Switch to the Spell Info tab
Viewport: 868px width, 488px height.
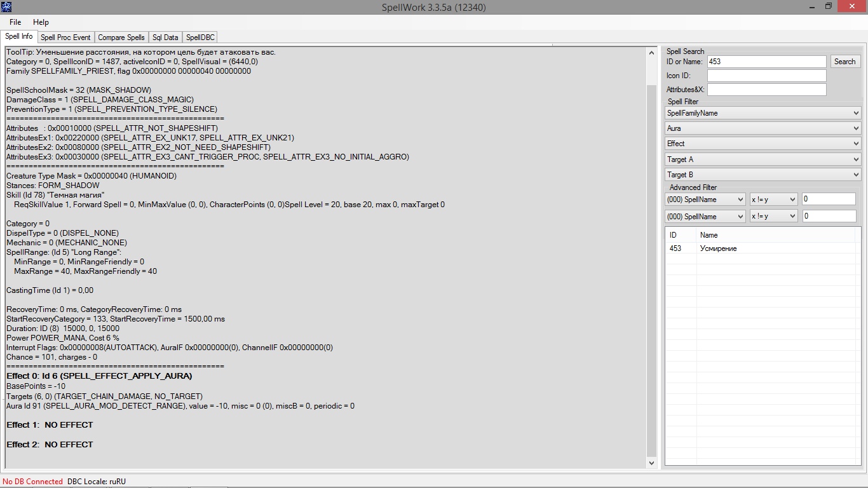[x=19, y=37]
